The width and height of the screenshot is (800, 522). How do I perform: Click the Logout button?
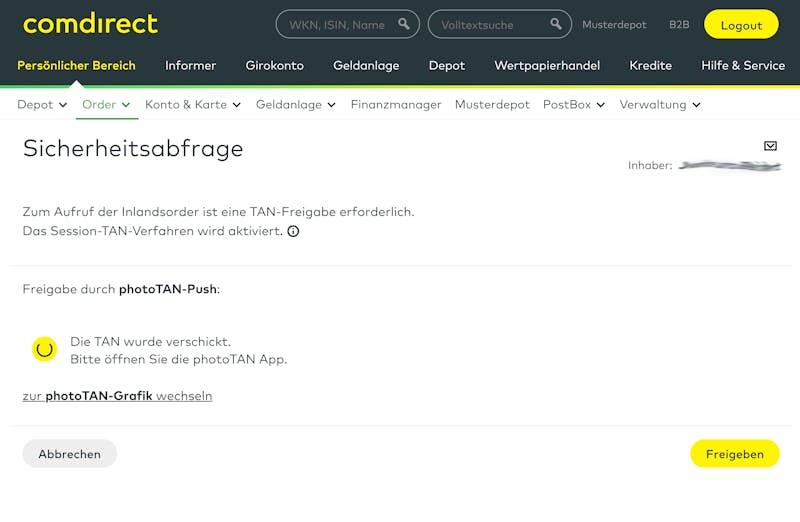coord(741,24)
